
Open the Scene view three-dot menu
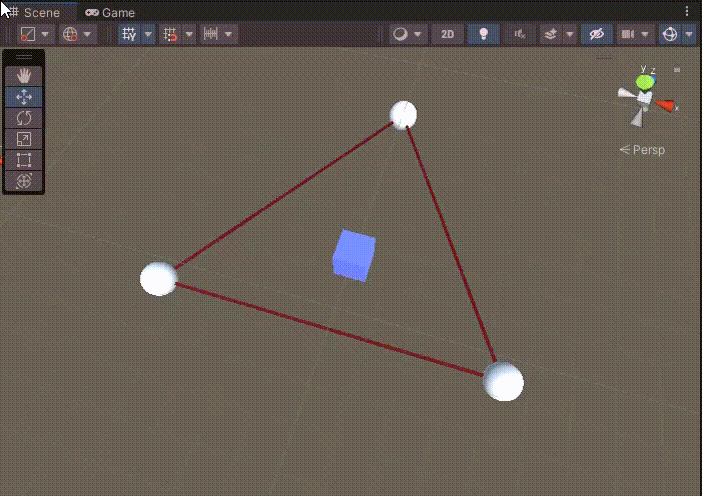click(687, 11)
